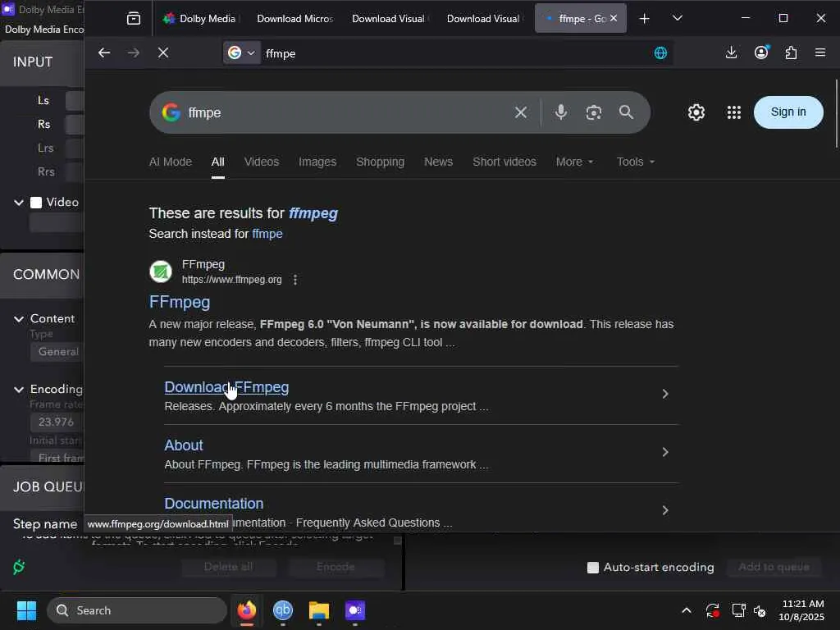The height and width of the screenshot is (630, 840).
Task: Collapse the Content section in Dolby Encoder
Action: pyautogui.click(x=19, y=319)
